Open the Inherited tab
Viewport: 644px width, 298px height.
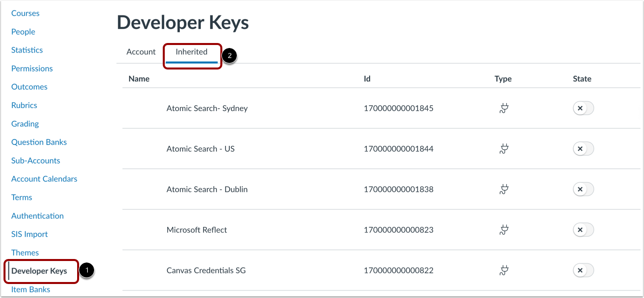click(x=192, y=51)
